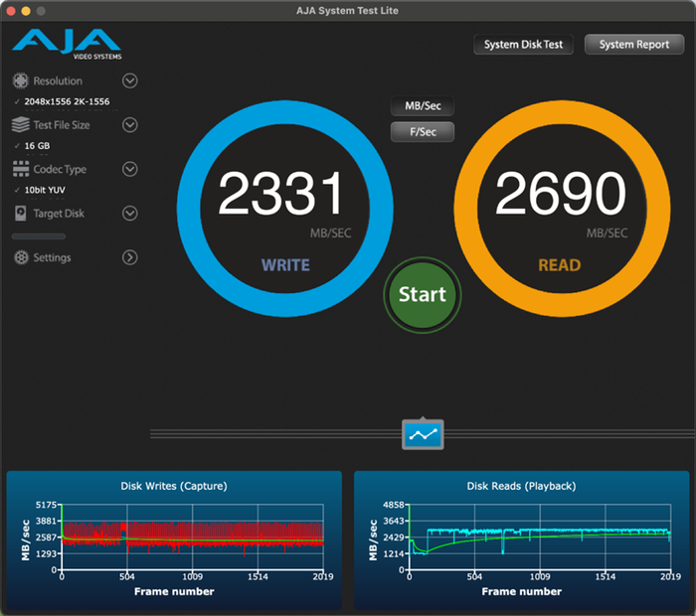Click the Target Disk drive icon
The width and height of the screenshot is (696, 616).
[21, 214]
